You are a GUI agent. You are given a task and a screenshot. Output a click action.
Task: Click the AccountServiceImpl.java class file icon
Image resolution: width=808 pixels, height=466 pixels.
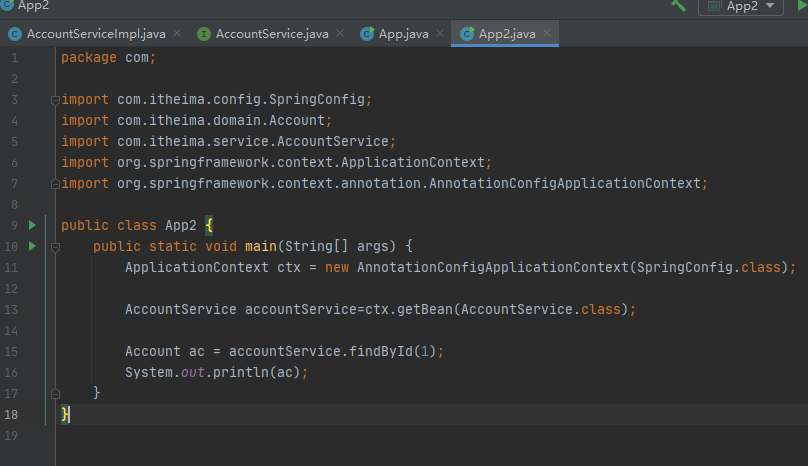coord(14,34)
